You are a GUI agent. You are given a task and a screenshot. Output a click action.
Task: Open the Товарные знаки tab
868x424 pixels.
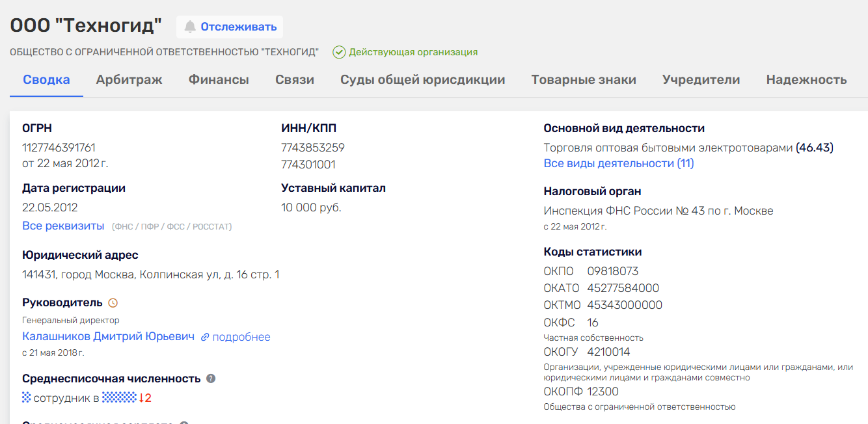[x=584, y=80]
